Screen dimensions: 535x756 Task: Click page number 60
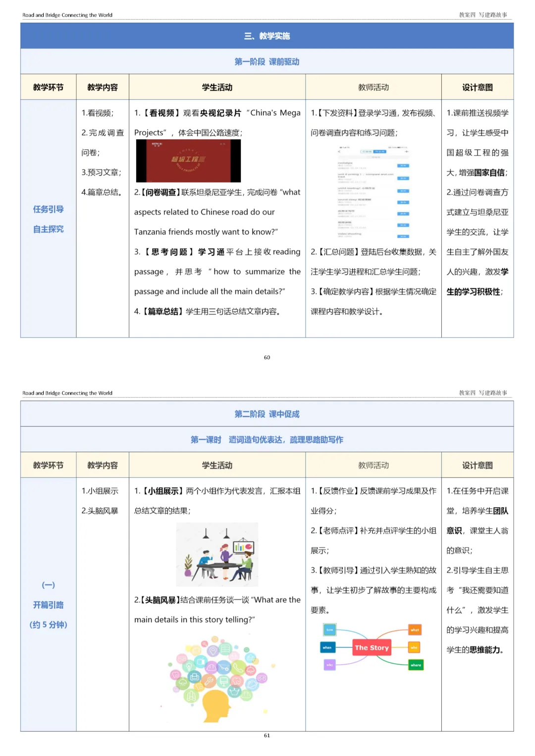tap(267, 357)
